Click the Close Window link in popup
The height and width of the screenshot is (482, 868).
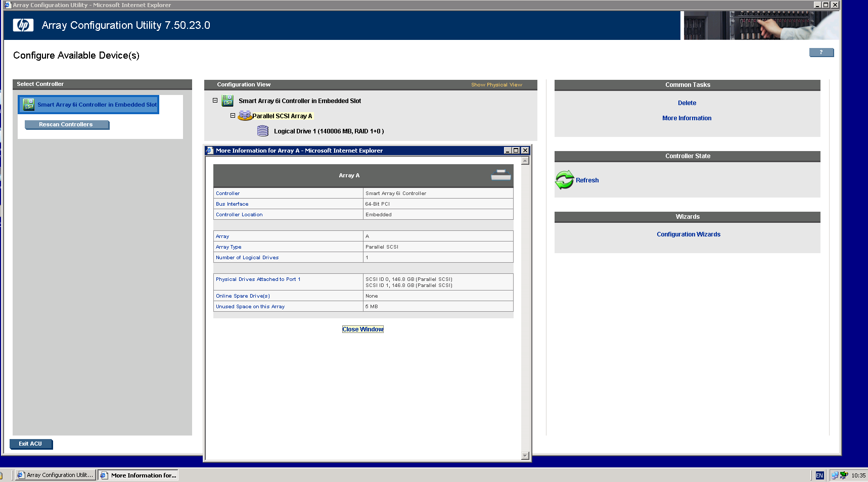(x=363, y=329)
